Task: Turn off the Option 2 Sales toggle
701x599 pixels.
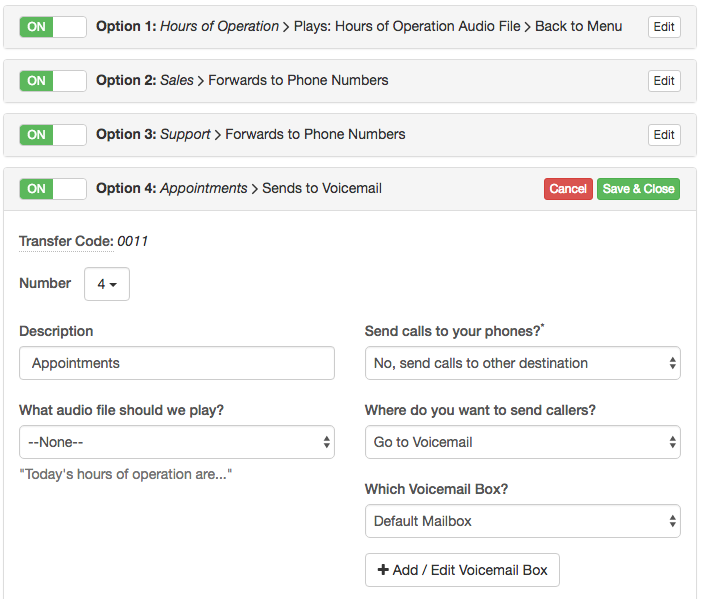Action: (53, 81)
